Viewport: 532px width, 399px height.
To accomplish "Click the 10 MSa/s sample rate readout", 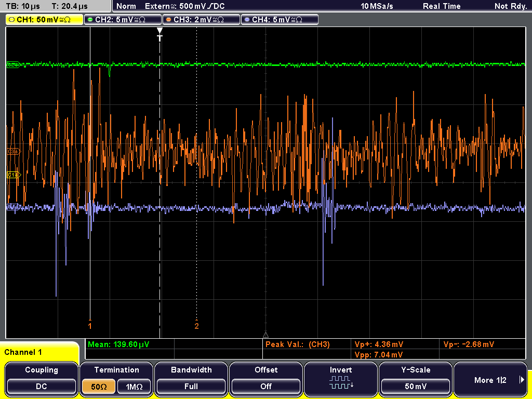I will [377, 6].
